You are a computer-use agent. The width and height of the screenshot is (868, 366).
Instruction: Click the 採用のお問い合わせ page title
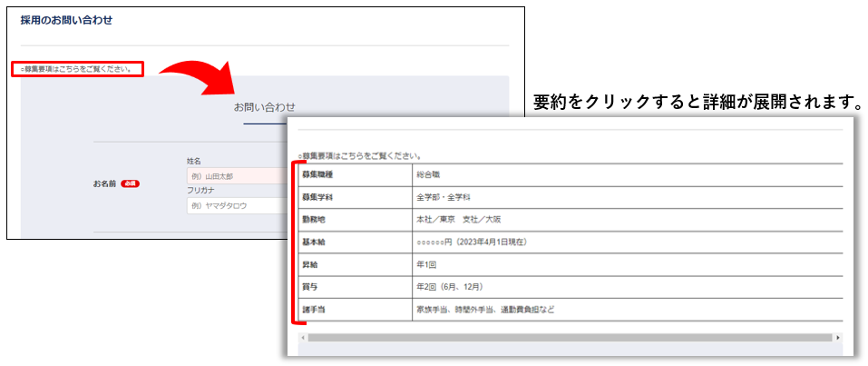(x=66, y=20)
